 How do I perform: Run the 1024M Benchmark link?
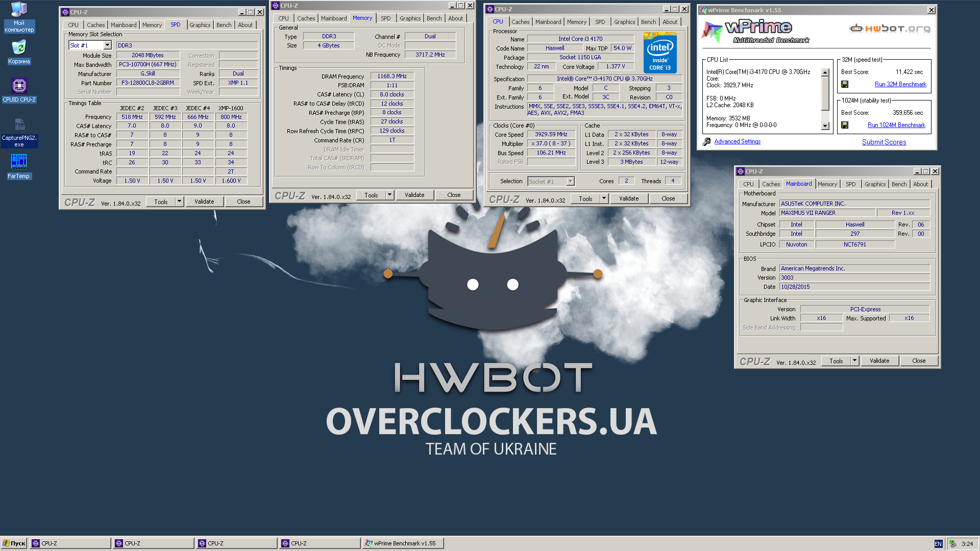click(x=896, y=125)
